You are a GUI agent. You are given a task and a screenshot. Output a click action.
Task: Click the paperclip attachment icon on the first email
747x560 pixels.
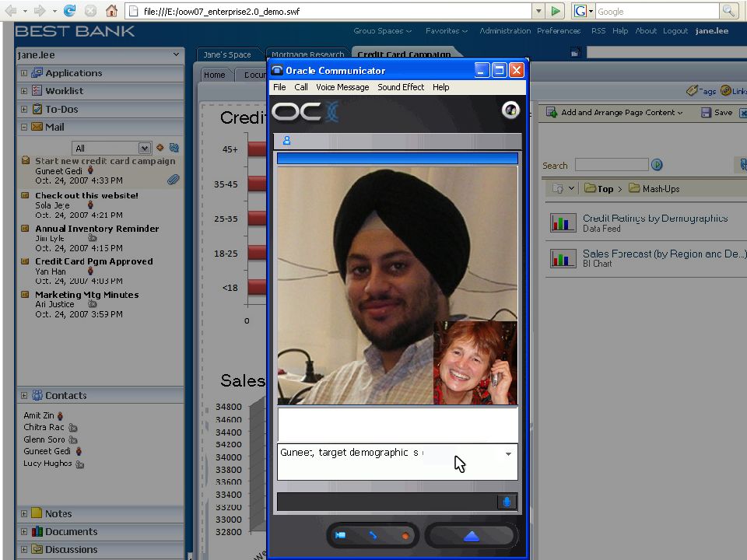pyautogui.click(x=173, y=180)
